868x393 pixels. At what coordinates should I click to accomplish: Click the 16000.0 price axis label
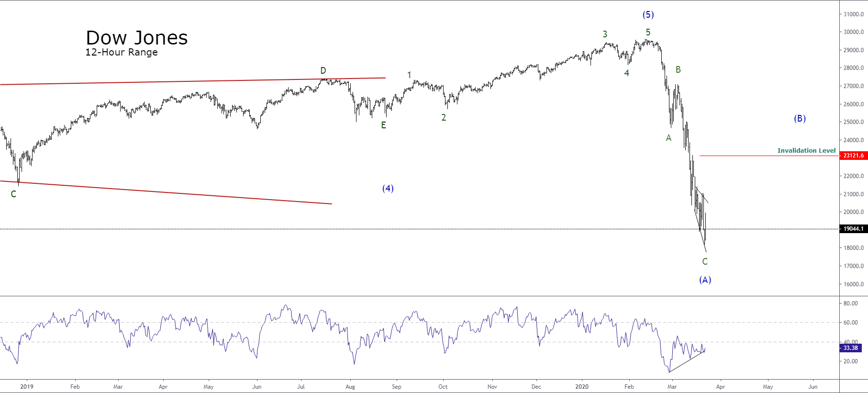[x=854, y=284]
